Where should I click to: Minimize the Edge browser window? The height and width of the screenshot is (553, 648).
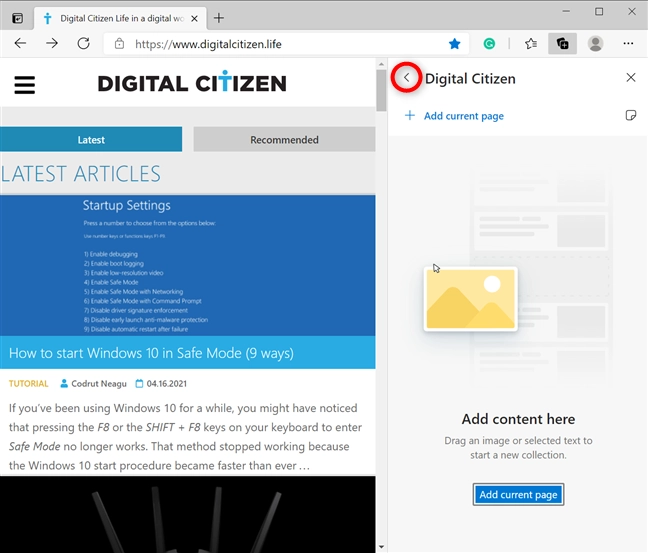tap(566, 11)
